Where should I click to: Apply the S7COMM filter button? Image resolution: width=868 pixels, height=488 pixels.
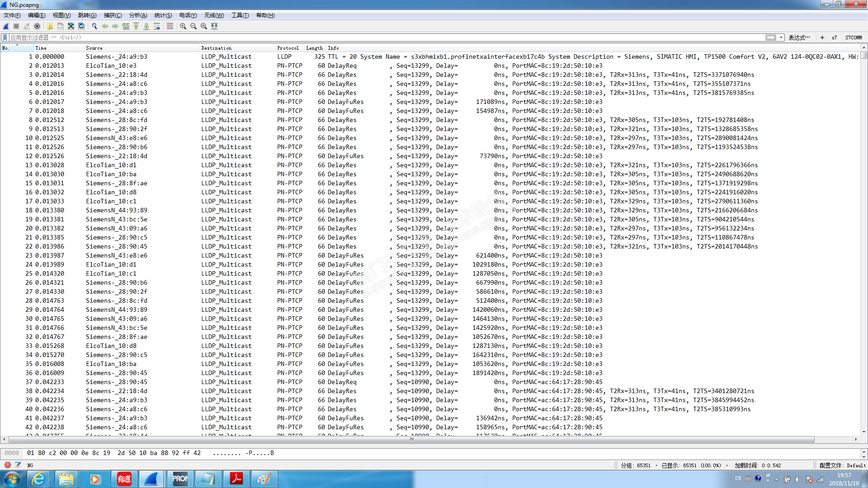click(x=853, y=38)
